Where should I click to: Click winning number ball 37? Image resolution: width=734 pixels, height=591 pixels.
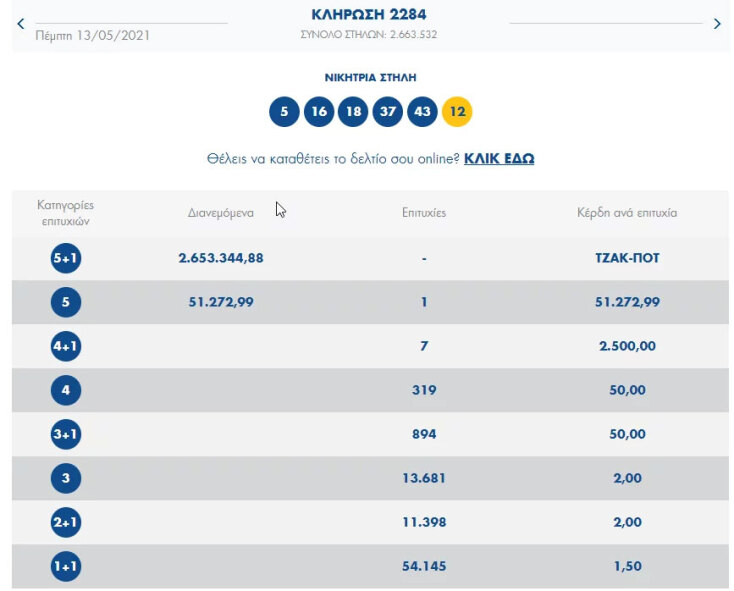point(388,112)
